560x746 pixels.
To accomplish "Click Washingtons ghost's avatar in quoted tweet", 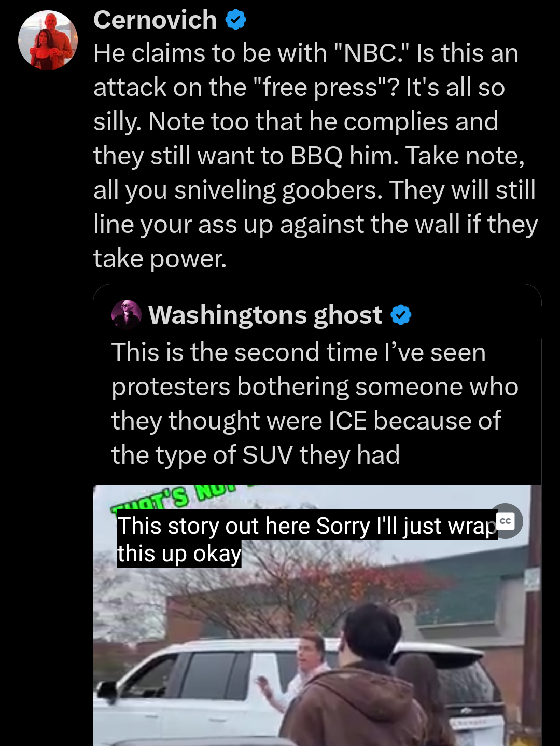I will coord(126,314).
